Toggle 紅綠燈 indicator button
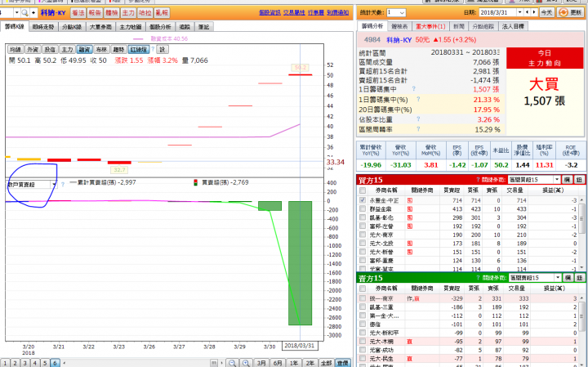588x367 pixels. [139, 50]
